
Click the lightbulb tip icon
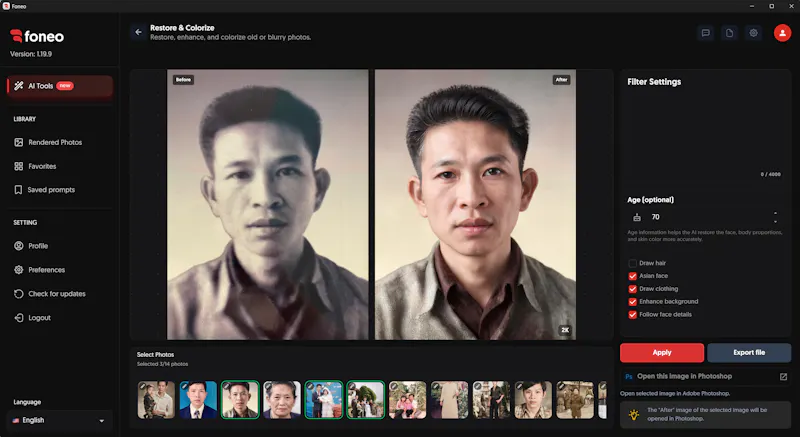click(634, 415)
